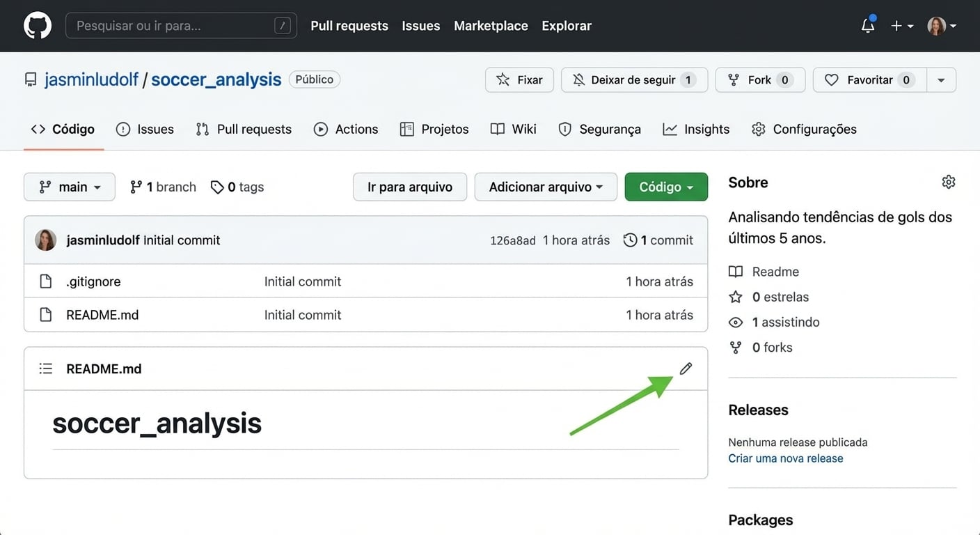Click Criar uma nova release link

coord(786,458)
